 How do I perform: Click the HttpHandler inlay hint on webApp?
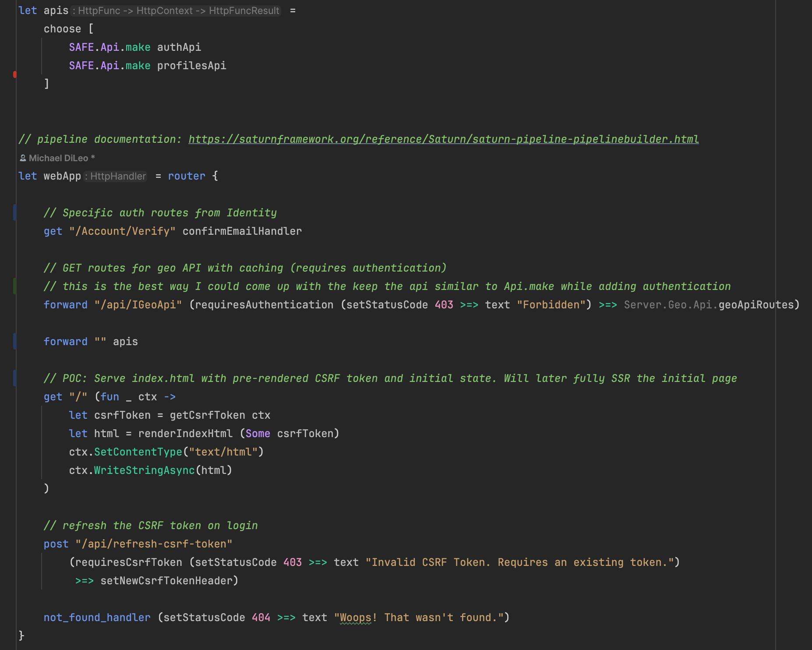pos(118,177)
